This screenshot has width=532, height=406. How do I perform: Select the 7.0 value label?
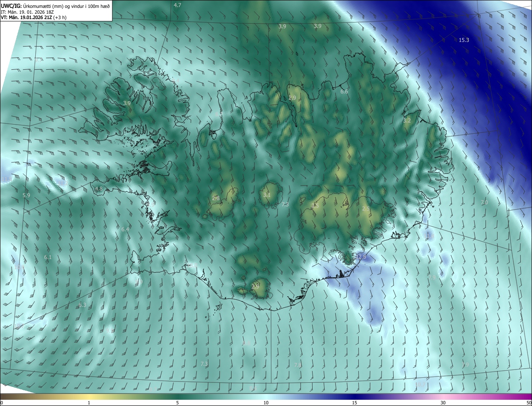[x=484, y=202]
